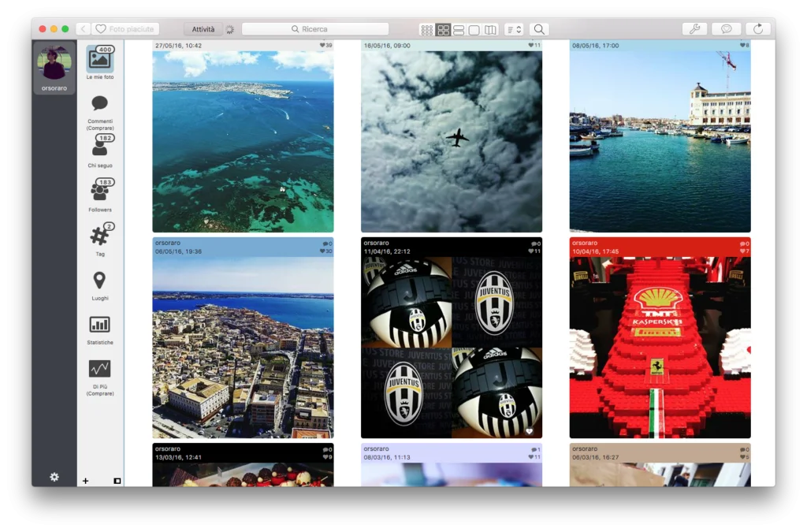Screen dimensions: 807x532
Task: Click the 400 badge on Le mie foto
Action: pos(105,50)
